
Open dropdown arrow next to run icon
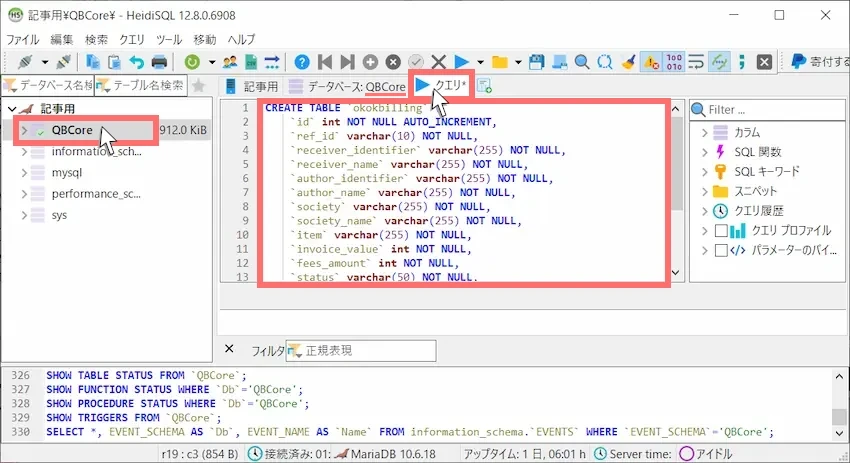coord(480,62)
